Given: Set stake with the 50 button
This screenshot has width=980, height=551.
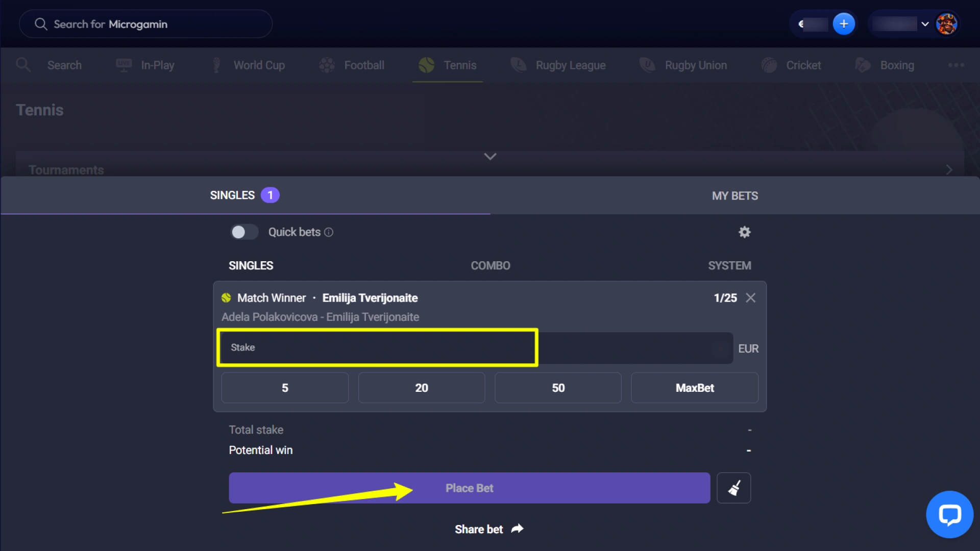Looking at the screenshot, I should click(558, 388).
